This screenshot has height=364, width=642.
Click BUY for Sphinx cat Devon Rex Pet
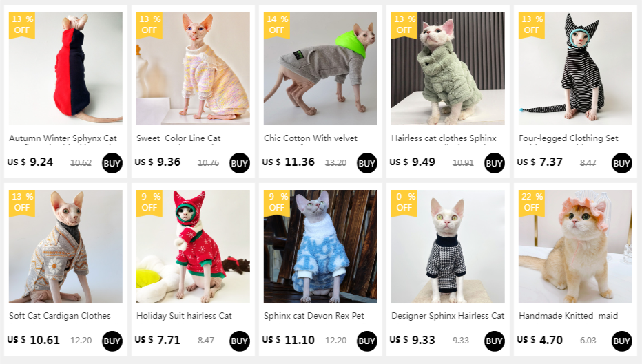pos(367,341)
